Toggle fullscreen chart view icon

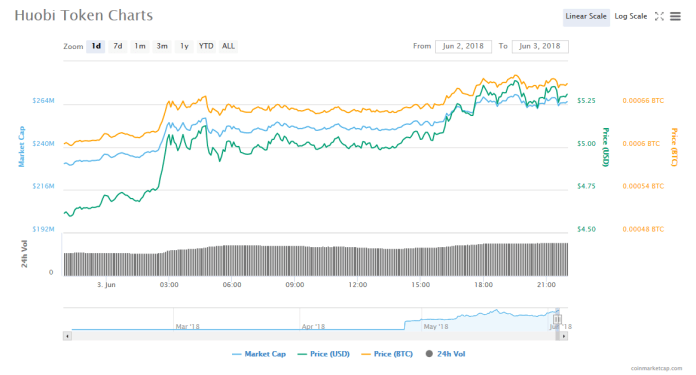[x=659, y=16]
